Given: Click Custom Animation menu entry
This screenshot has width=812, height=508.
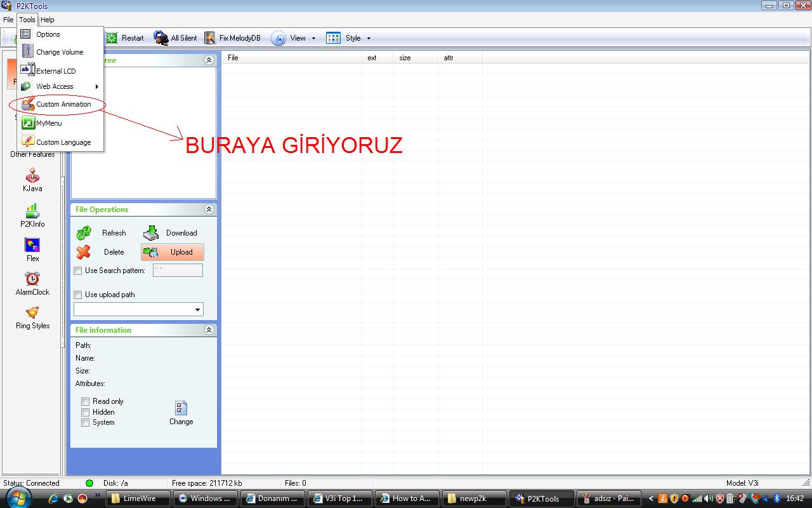Looking at the screenshot, I should point(60,104).
